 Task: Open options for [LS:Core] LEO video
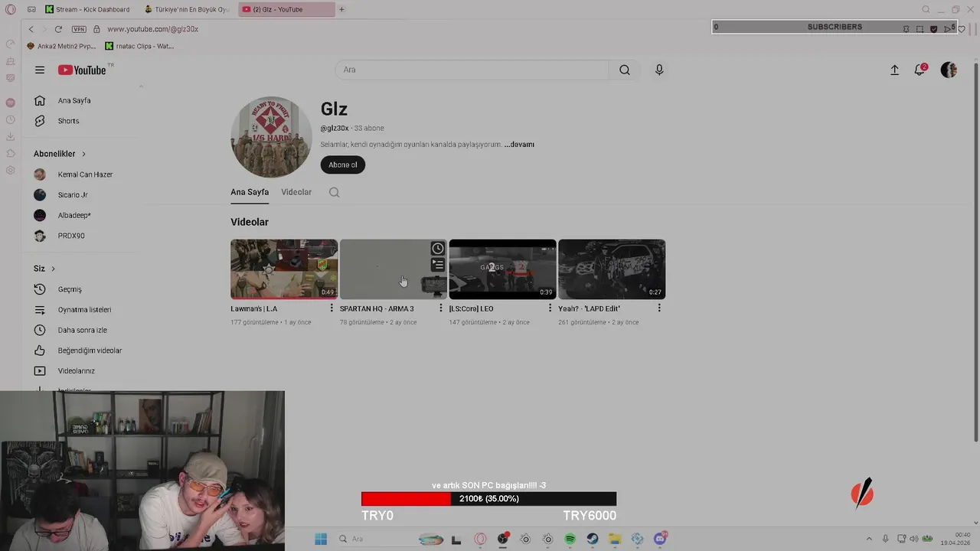point(550,308)
